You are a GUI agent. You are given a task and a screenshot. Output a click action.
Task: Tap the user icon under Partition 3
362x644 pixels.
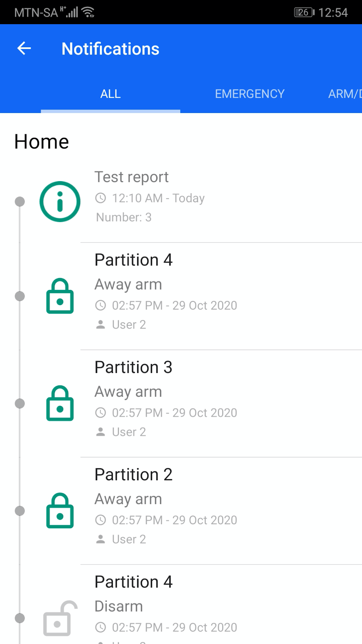tap(101, 432)
